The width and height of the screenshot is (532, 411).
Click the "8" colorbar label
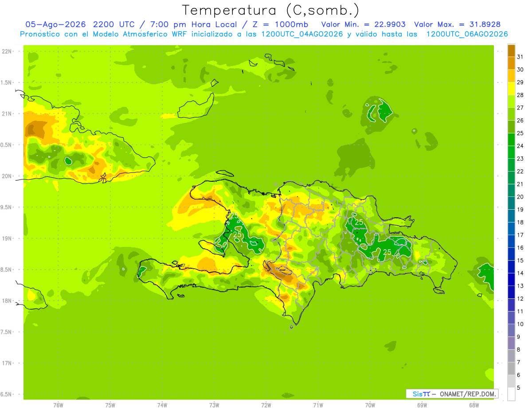519,349
